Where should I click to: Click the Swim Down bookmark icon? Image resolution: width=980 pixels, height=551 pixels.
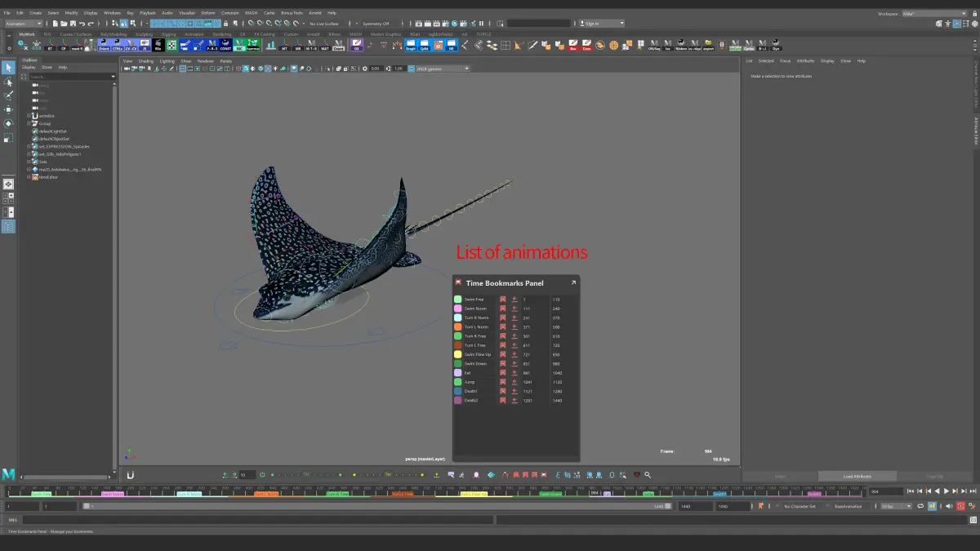coord(503,363)
